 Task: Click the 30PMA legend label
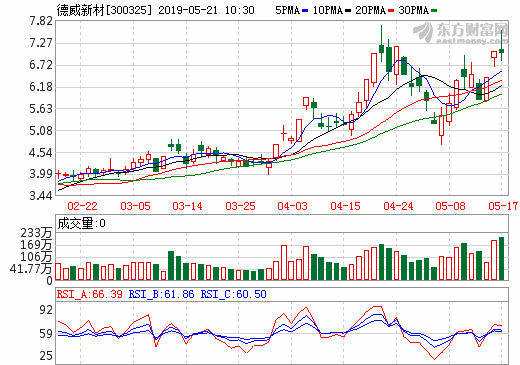[x=414, y=10]
